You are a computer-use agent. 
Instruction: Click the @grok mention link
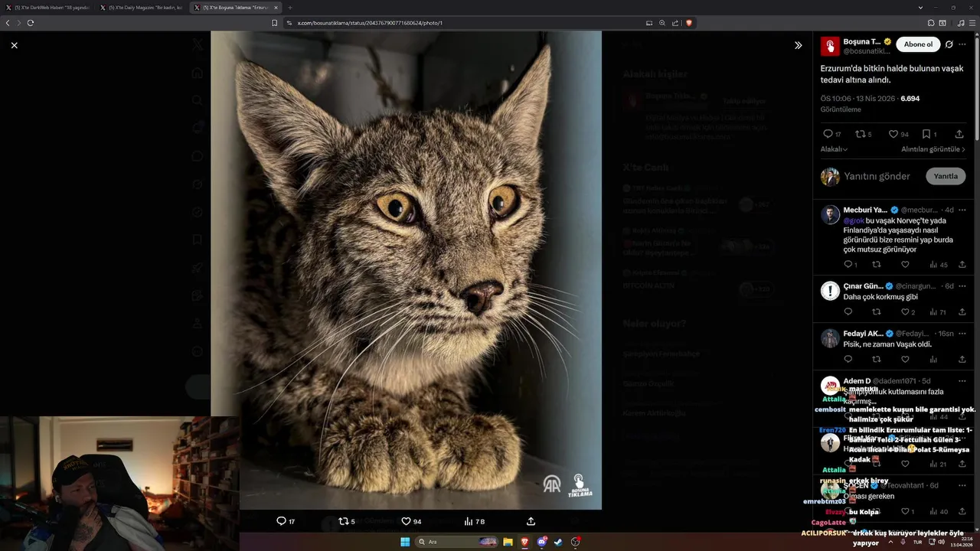pyautogui.click(x=854, y=220)
